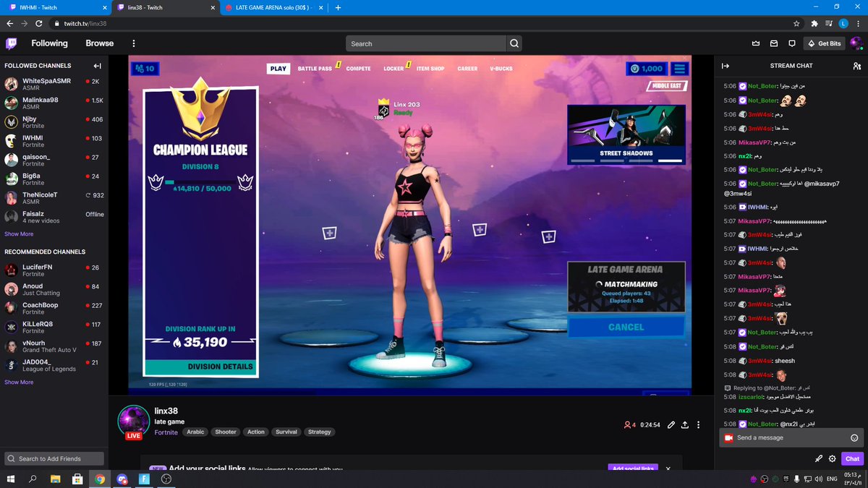Open CoachBoop recommended channel
This screenshot has width=868, height=488.
point(54,308)
